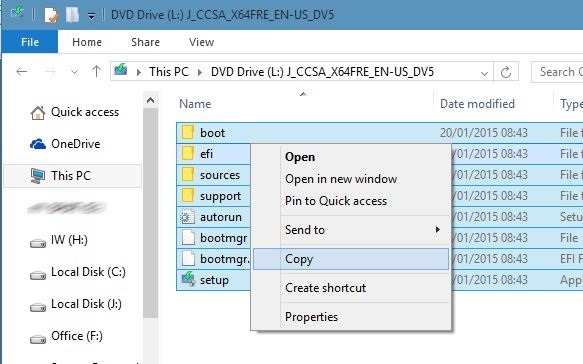Expand the chevron before This PC in the address bar

(x=139, y=72)
